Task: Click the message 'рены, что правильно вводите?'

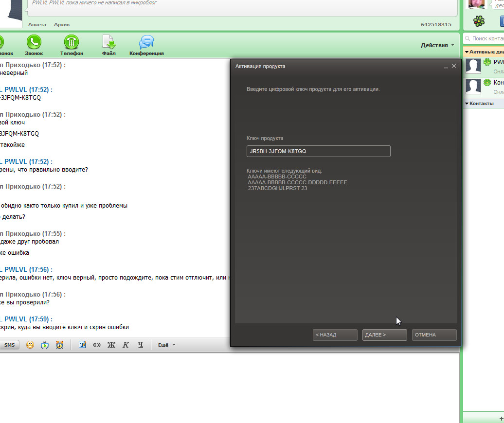Action: pos(44,170)
